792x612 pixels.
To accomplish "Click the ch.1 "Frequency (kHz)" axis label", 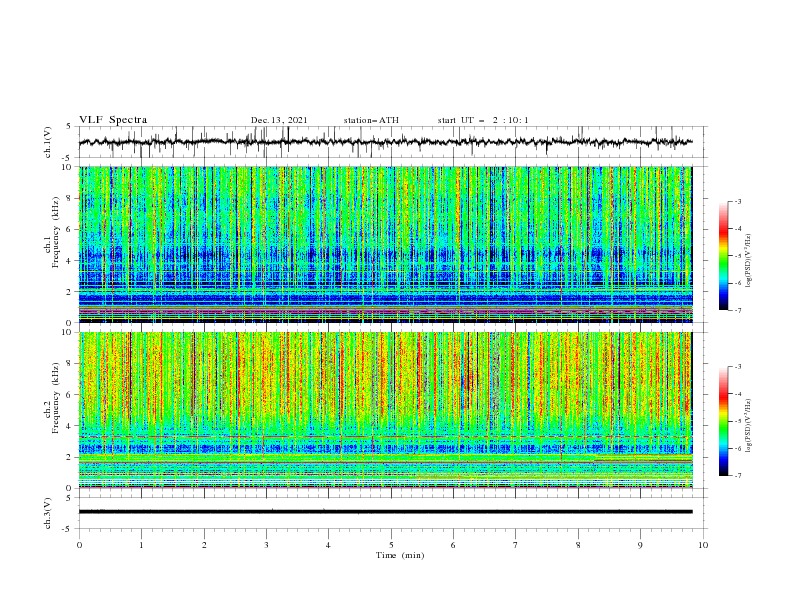I will [56, 233].
